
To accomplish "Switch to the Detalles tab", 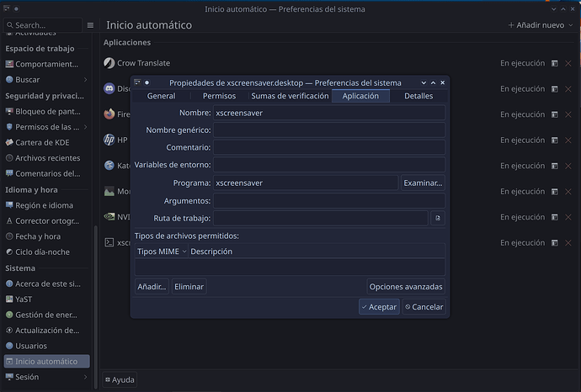I will tap(418, 96).
